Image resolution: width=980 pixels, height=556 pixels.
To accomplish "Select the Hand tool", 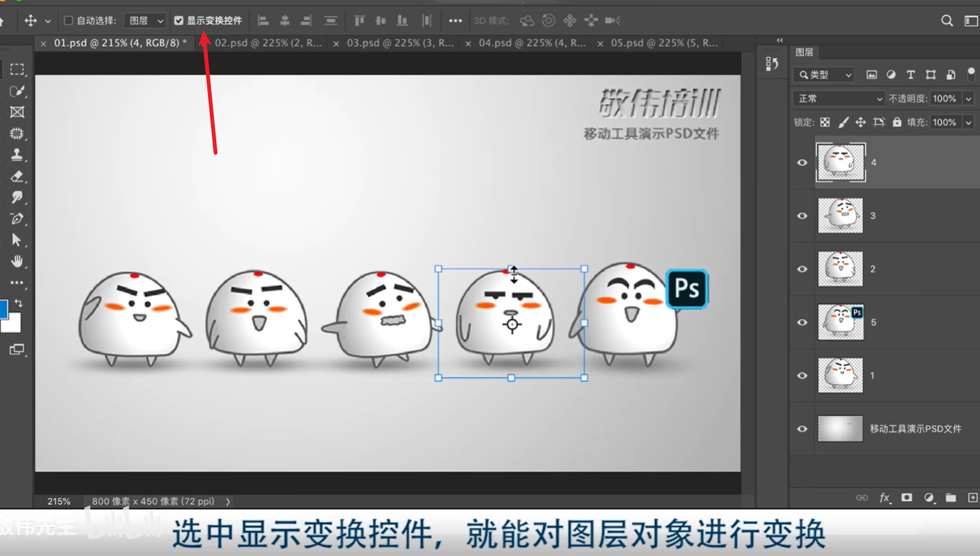I will click(x=17, y=261).
